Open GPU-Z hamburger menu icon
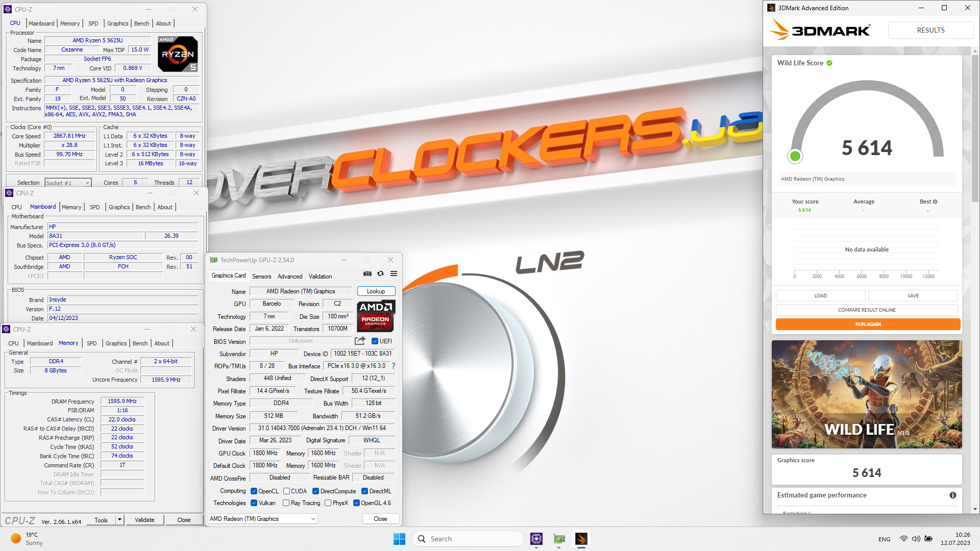Image resolution: width=980 pixels, height=551 pixels. click(x=394, y=273)
